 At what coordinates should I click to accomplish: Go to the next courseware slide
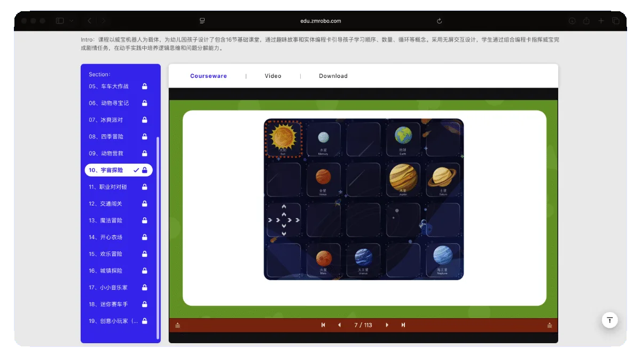(387, 325)
